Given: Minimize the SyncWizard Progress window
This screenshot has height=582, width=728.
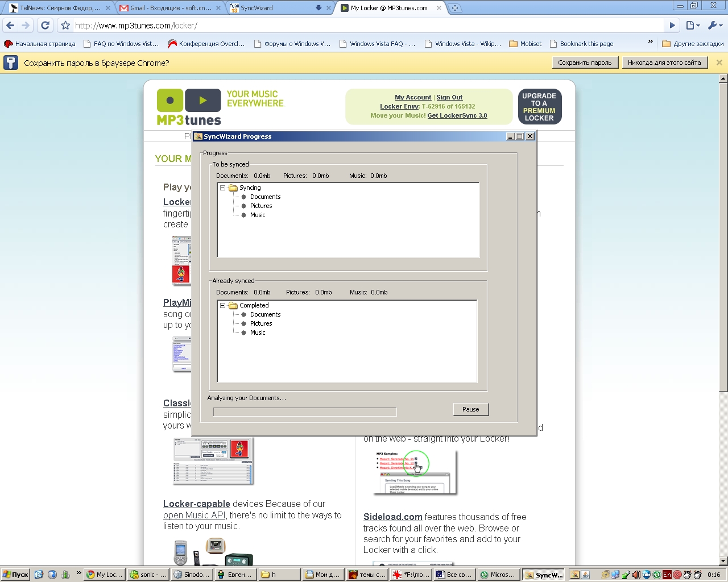Looking at the screenshot, I should pyautogui.click(x=510, y=136).
